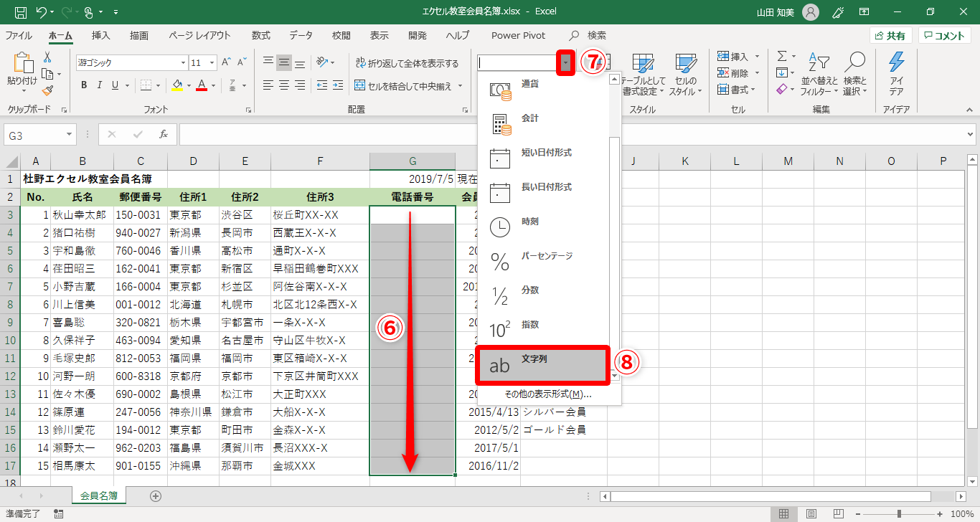Toggle 折り返して全体を表示する wrap text
The height and width of the screenshot is (522, 980).
407,63
